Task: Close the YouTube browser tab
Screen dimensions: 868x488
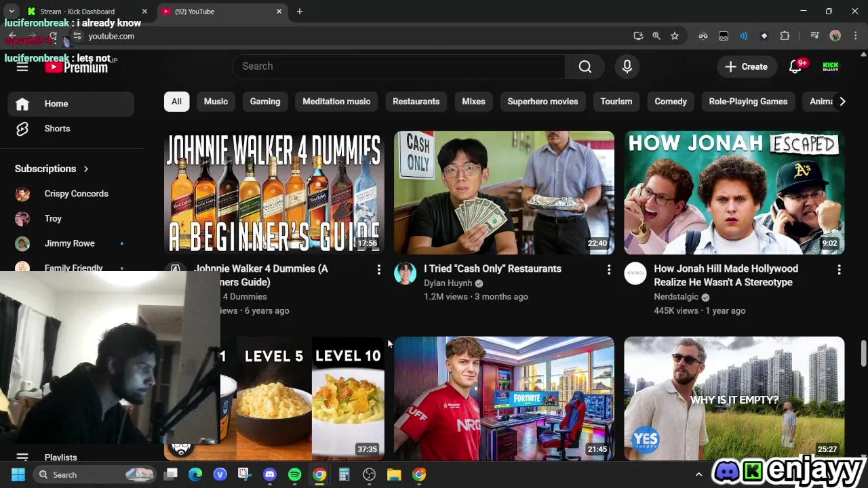Action: (279, 12)
